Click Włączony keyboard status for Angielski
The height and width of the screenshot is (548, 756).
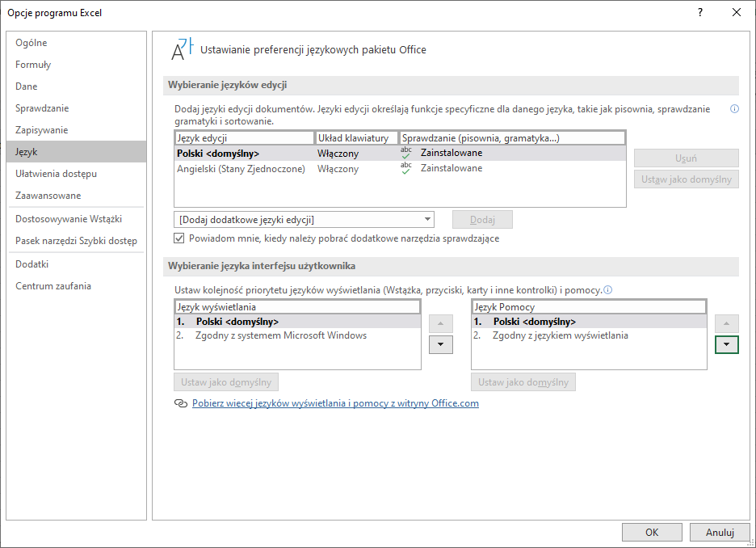coord(338,169)
